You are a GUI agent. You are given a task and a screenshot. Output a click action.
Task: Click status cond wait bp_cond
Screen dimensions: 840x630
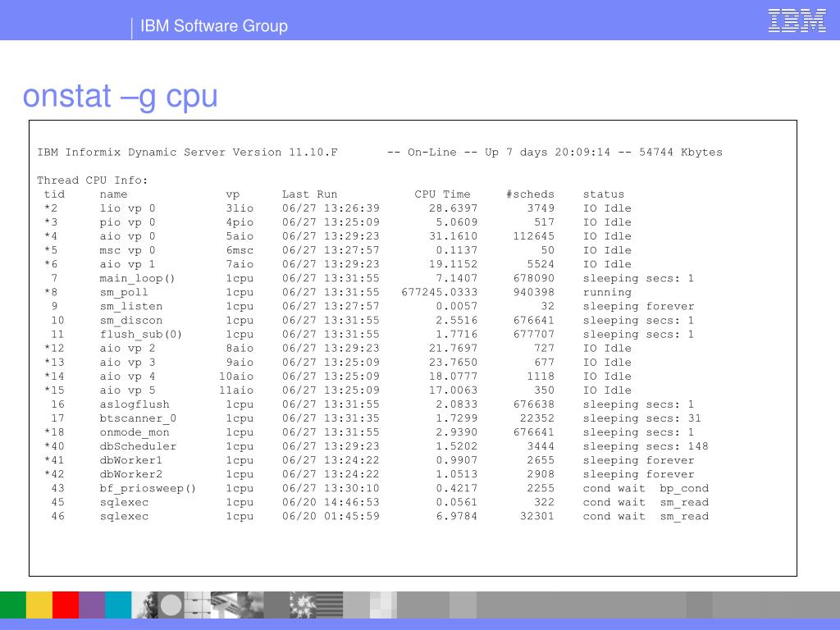(646, 489)
